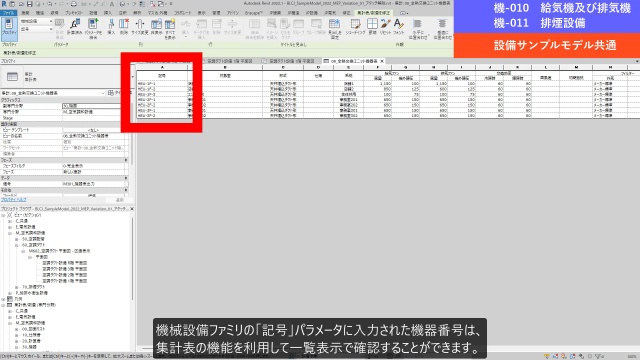
Task: Close the project browser panel
Action: click(x=132, y=209)
